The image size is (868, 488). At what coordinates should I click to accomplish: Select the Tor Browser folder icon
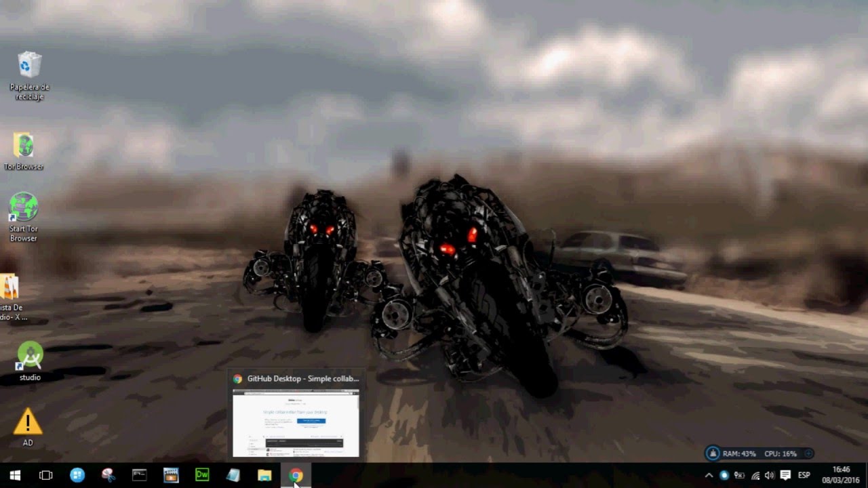24,151
